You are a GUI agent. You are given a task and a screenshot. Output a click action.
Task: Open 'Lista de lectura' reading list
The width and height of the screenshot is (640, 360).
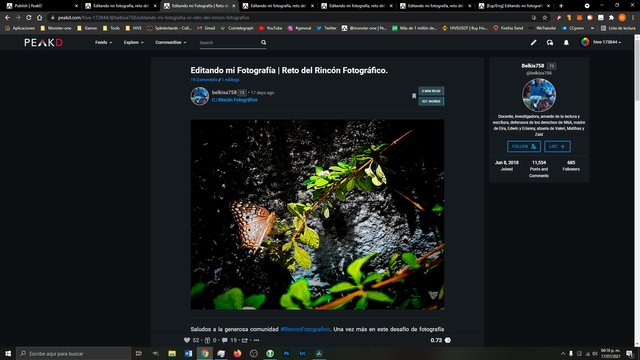click(x=618, y=28)
